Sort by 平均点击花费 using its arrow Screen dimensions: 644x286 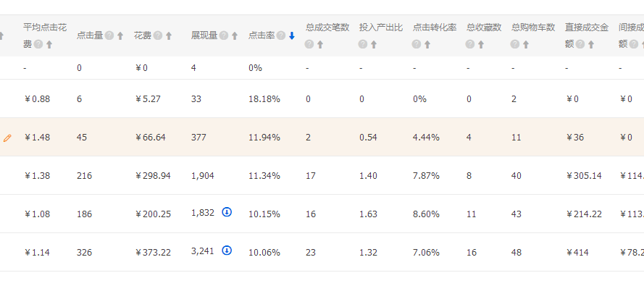pyautogui.click(x=49, y=44)
